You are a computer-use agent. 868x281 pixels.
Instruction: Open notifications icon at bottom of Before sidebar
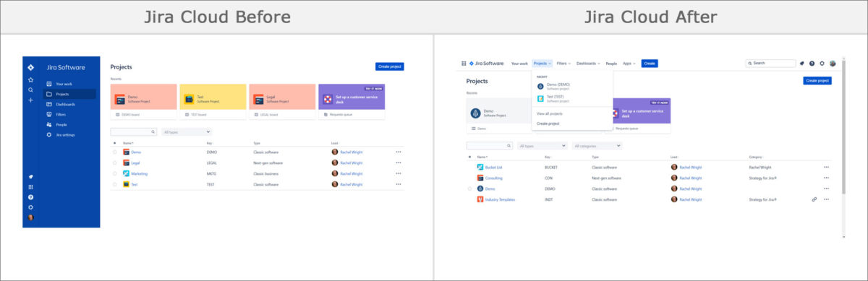tap(30, 177)
